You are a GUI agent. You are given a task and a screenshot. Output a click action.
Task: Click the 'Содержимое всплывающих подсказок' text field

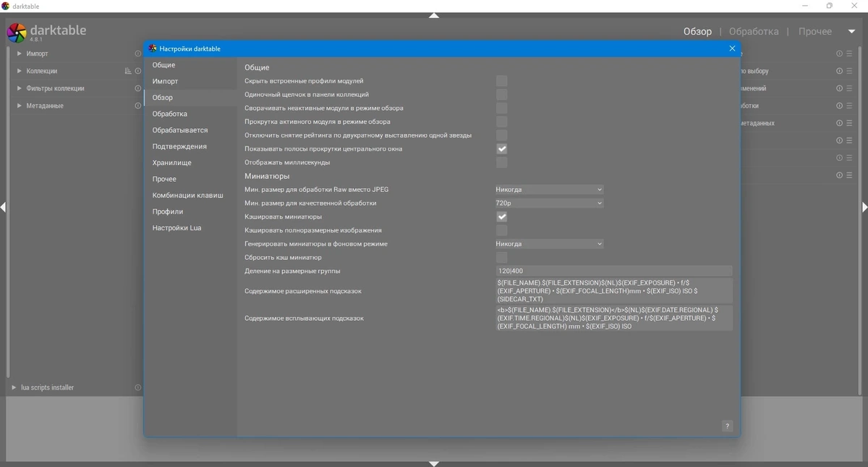pos(614,318)
